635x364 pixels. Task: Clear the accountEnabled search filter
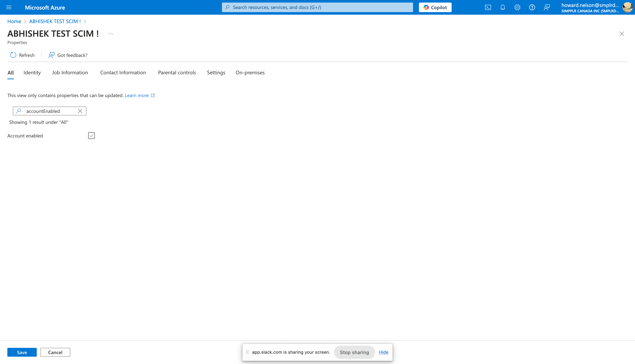tap(80, 111)
